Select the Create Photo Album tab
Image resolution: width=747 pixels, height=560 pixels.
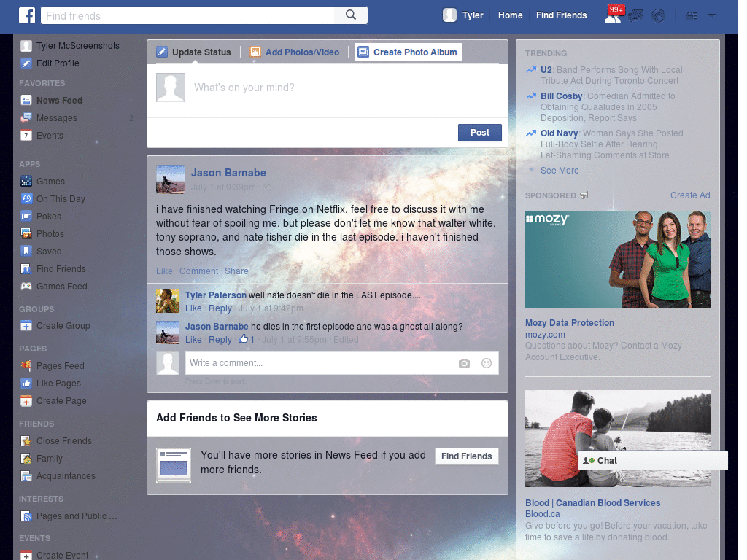[x=408, y=52]
